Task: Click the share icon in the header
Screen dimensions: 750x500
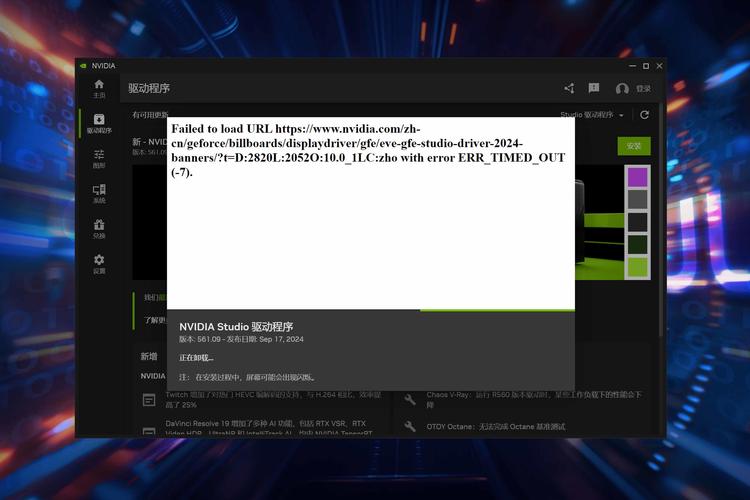Action: (x=569, y=88)
